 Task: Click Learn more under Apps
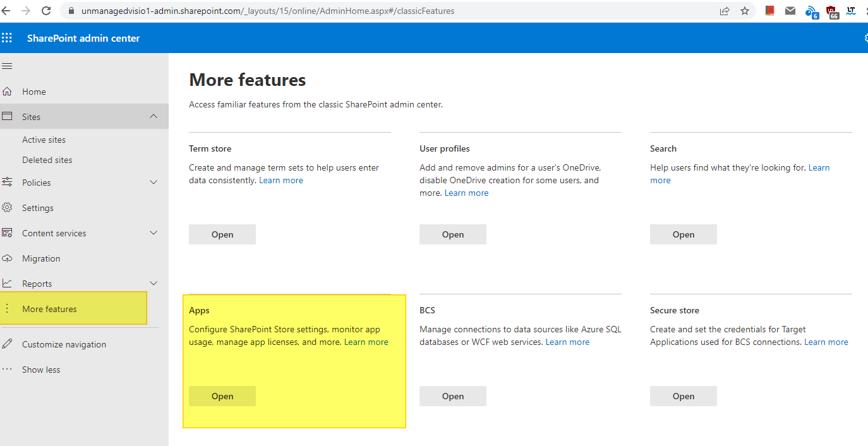coord(366,342)
